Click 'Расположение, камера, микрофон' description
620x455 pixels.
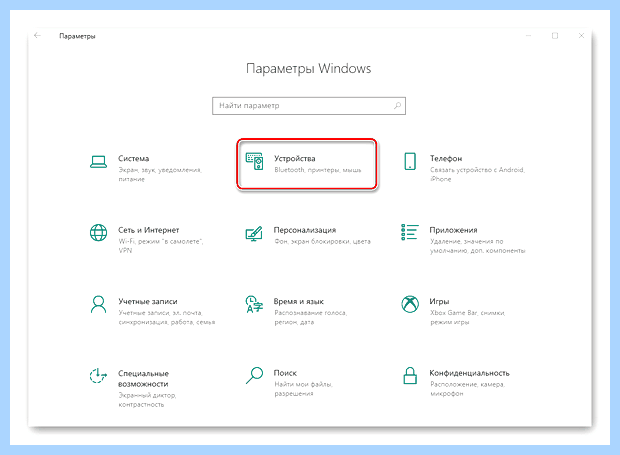click(x=467, y=389)
